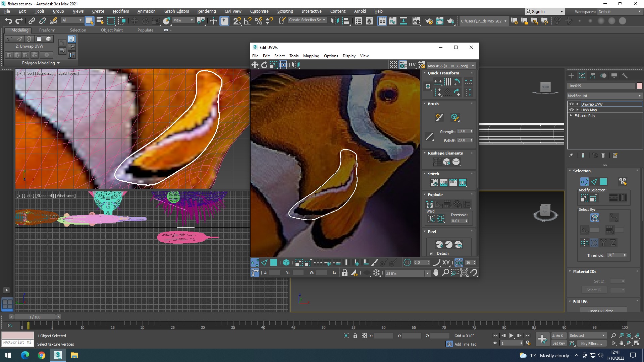Open the Utilities wrench tab
The width and height of the screenshot is (644, 362).
click(625, 76)
